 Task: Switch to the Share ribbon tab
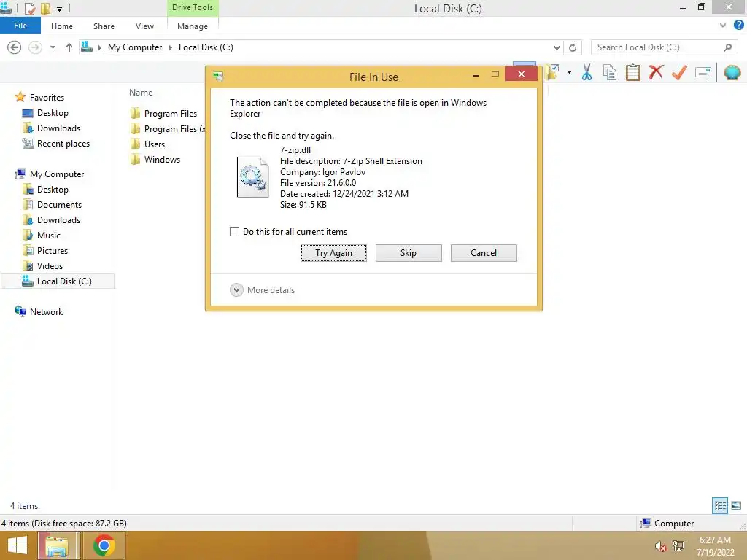[104, 26]
